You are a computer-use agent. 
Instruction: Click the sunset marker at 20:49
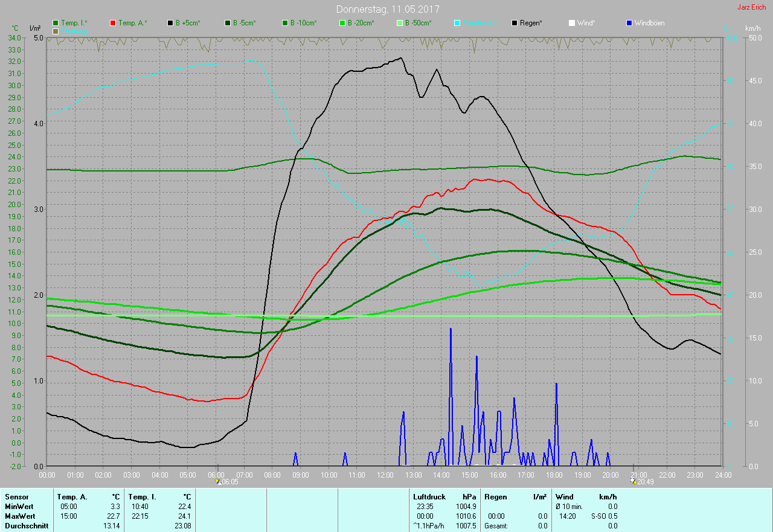point(632,482)
